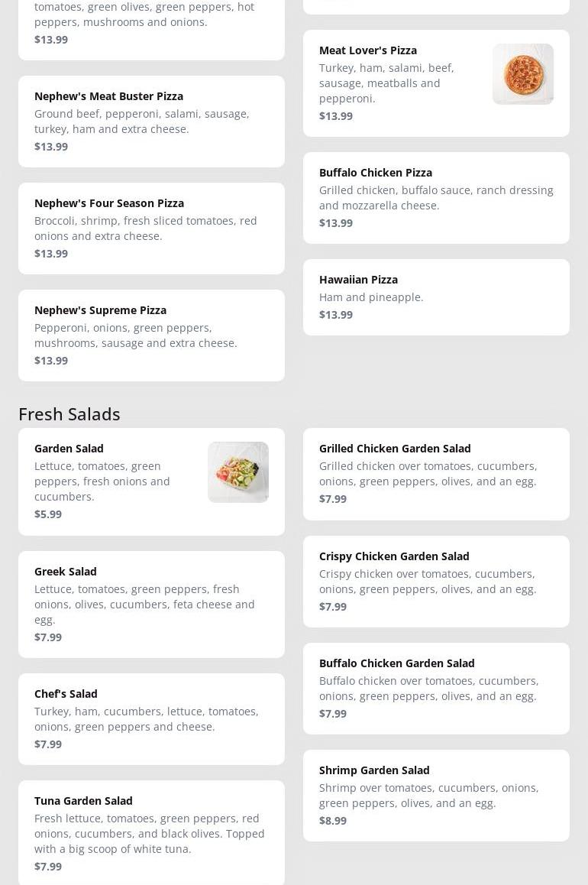Pick the Buffalo Chicken Garden Salad item
The image size is (588, 885).
(x=436, y=689)
